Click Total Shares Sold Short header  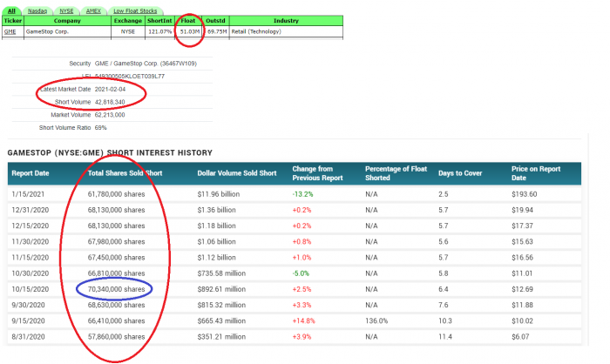click(x=125, y=173)
